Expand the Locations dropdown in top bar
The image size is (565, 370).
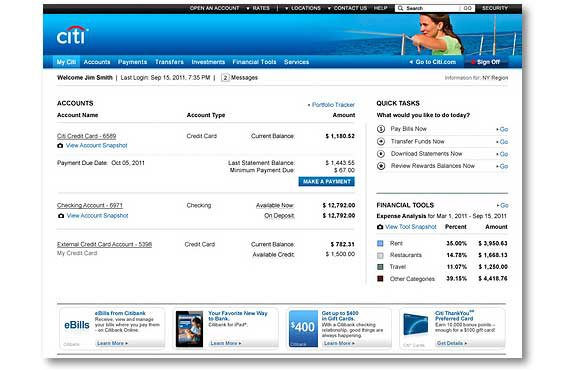[x=303, y=8]
